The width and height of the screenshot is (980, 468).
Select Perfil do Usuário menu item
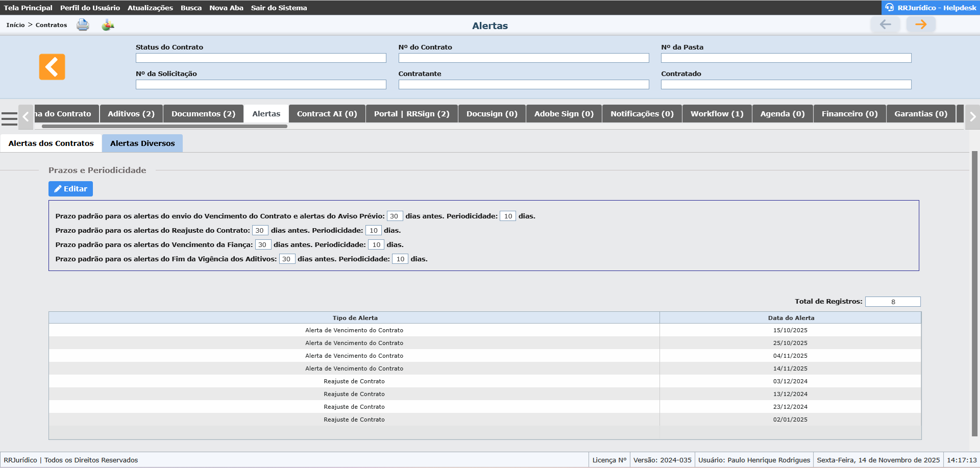point(90,8)
